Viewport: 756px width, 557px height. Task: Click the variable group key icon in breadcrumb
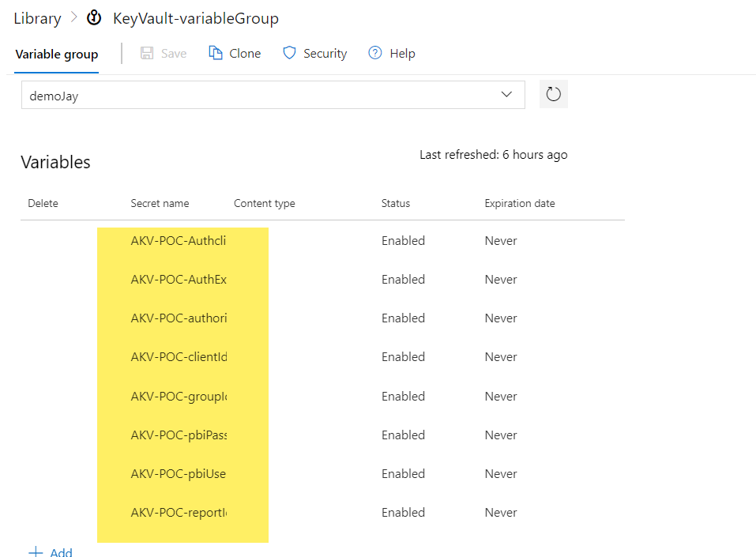click(x=94, y=18)
